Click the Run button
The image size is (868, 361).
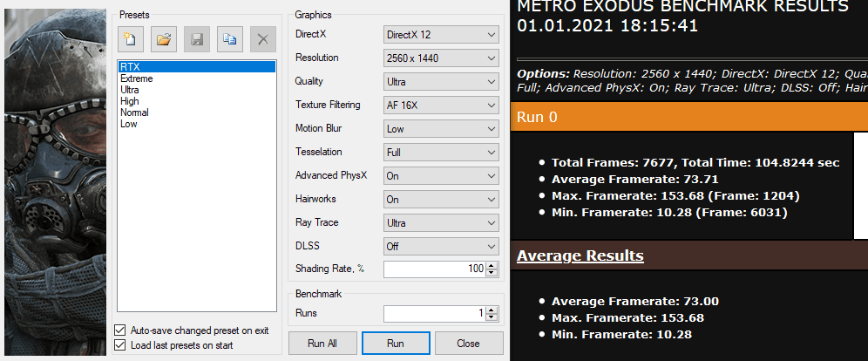pyautogui.click(x=396, y=344)
